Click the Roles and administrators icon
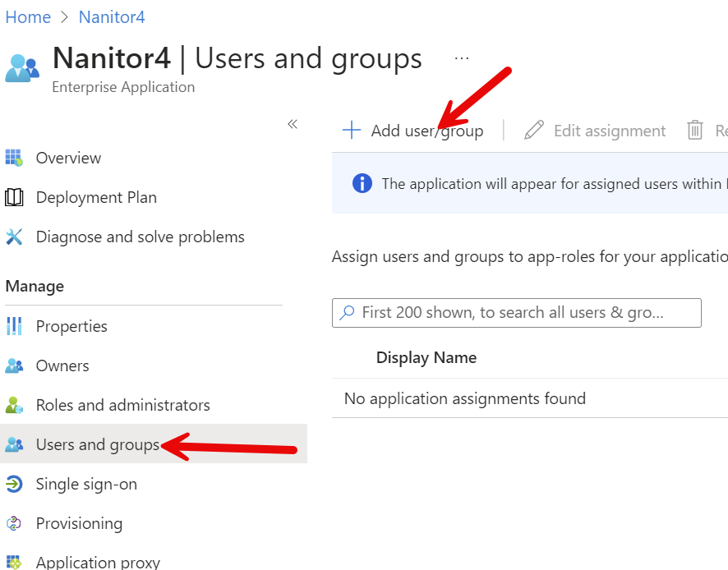The image size is (728, 570). pos(15,405)
